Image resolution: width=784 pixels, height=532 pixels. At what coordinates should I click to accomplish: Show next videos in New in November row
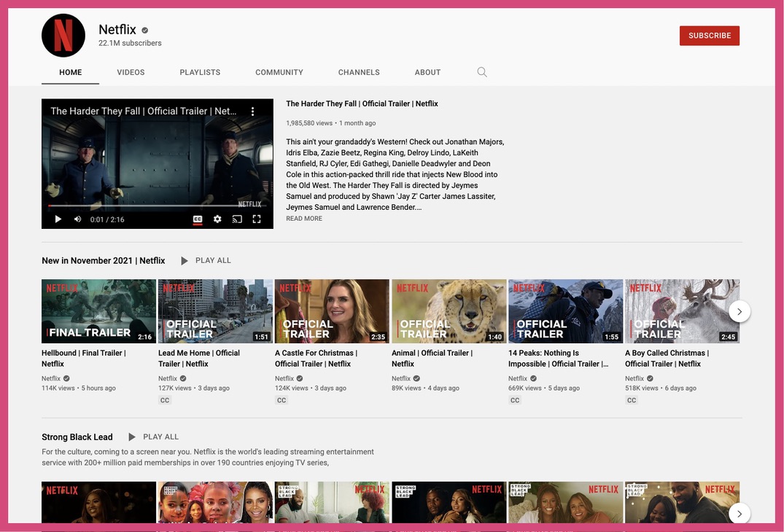pyautogui.click(x=739, y=312)
